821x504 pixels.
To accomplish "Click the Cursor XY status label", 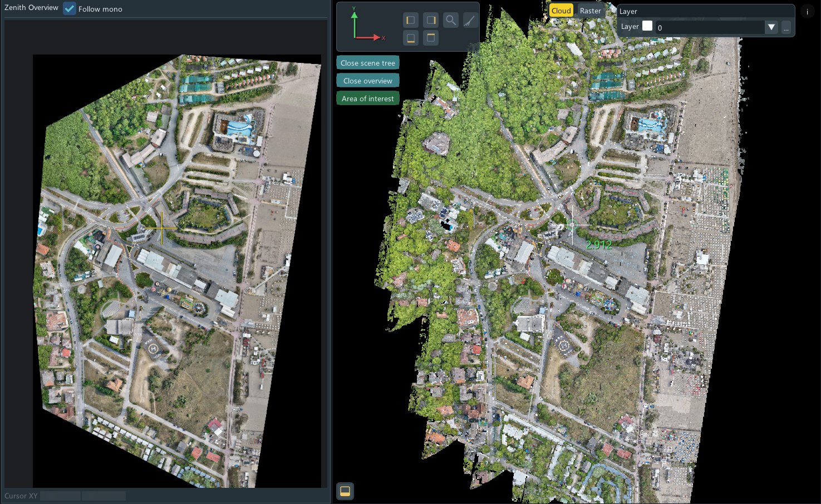I will pyautogui.click(x=21, y=496).
